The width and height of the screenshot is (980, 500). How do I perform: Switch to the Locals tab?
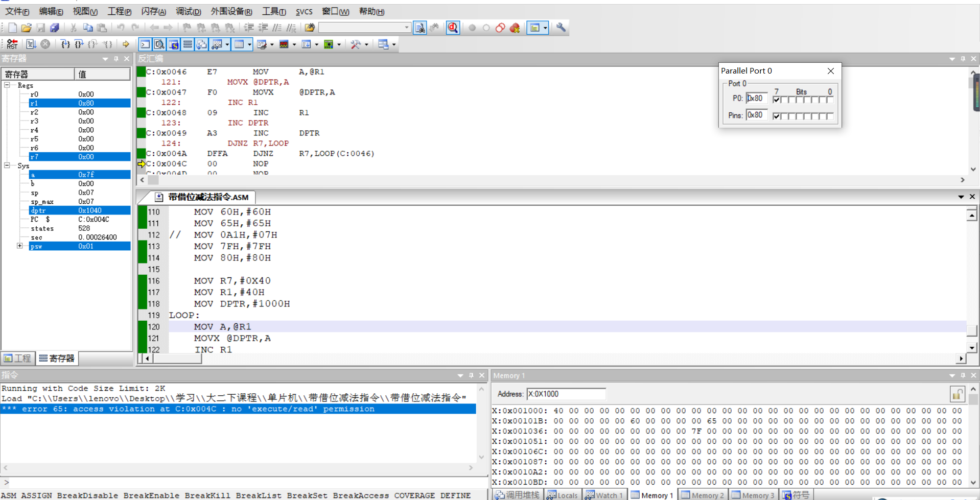(x=563, y=495)
